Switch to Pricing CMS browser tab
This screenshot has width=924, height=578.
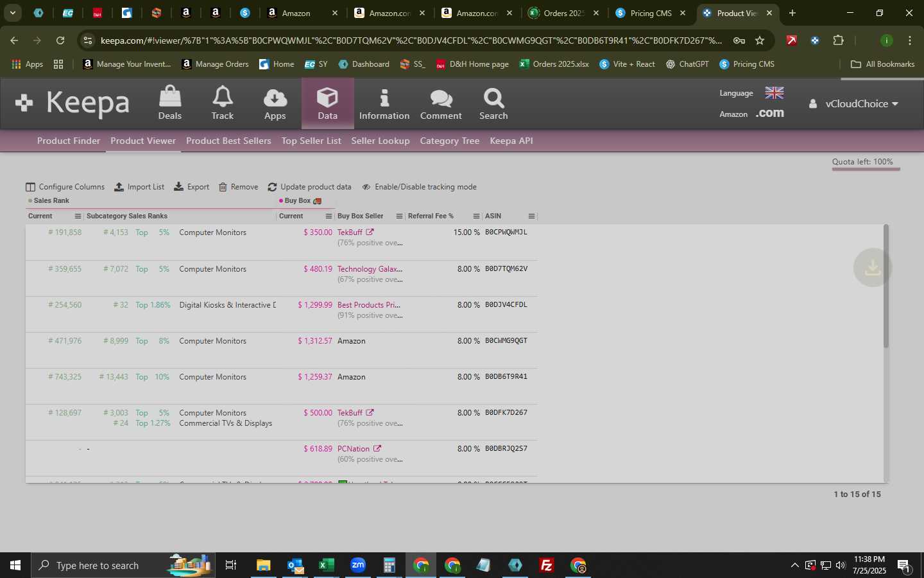click(x=650, y=13)
